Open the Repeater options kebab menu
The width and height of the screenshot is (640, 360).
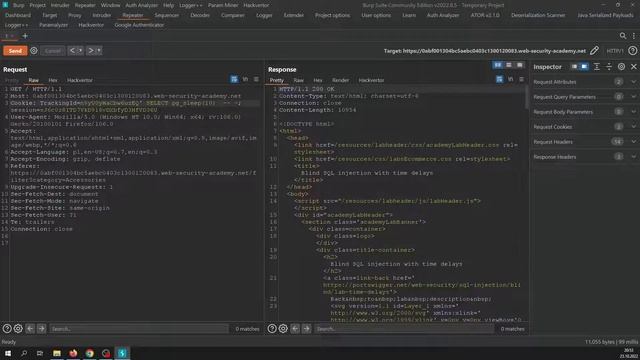633,36
